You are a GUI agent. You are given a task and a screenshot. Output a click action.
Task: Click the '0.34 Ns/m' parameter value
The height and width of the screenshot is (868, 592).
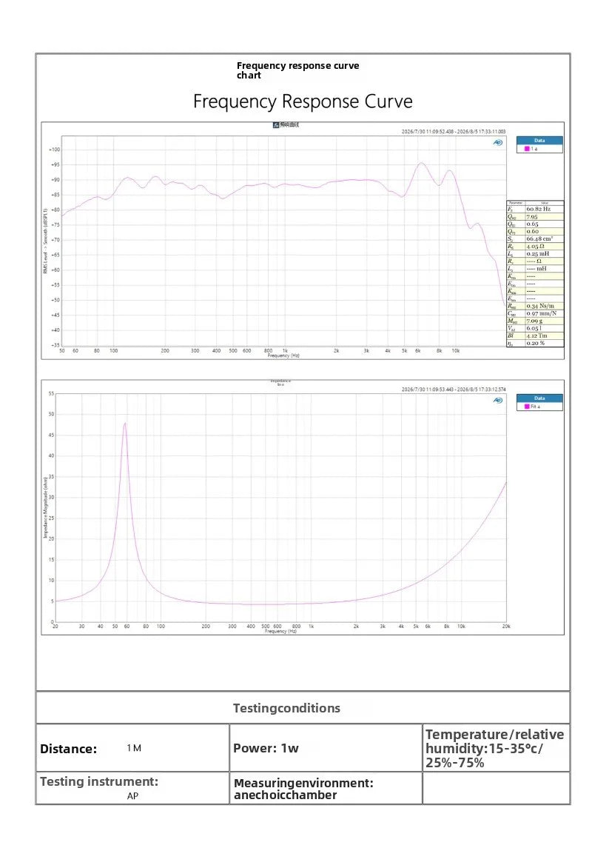(x=540, y=306)
